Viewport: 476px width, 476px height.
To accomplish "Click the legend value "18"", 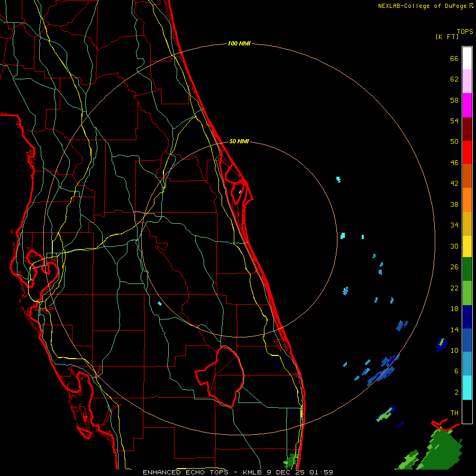I will tap(454, 309).
